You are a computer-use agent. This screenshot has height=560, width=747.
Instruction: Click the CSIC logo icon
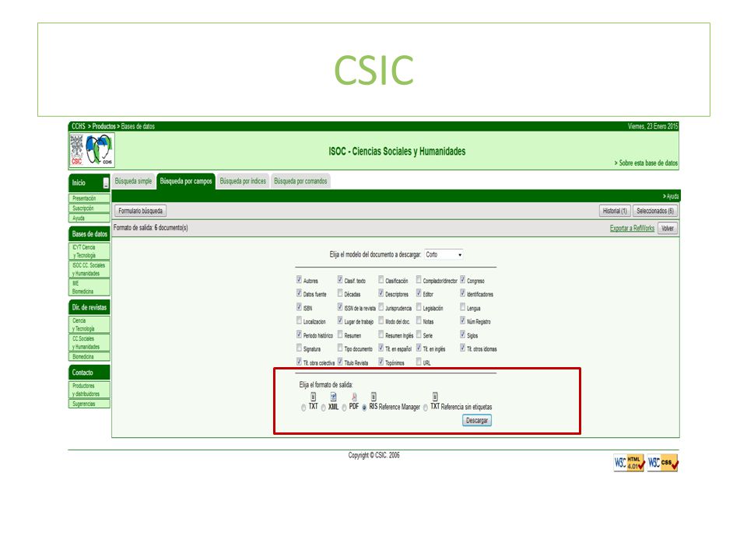point(77,150)
